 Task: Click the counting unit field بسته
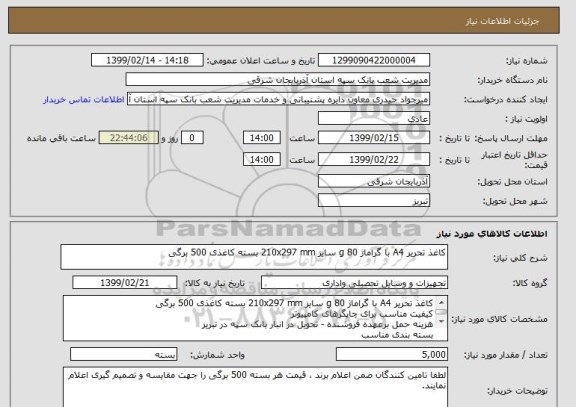click(123, 354)
